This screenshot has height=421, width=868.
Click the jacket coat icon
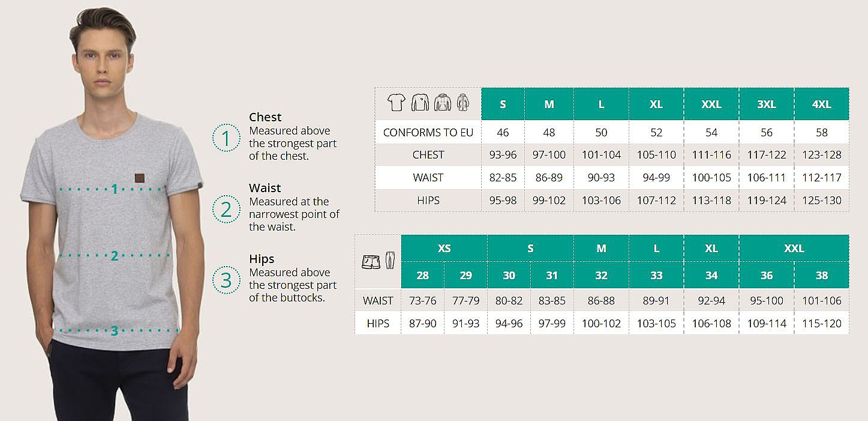click(462, 103)
